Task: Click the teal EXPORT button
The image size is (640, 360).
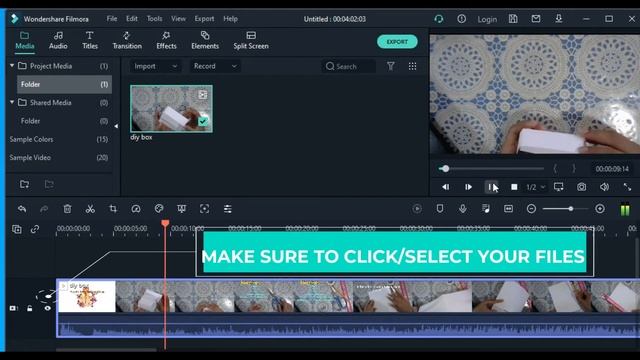Action: (397, 42)
